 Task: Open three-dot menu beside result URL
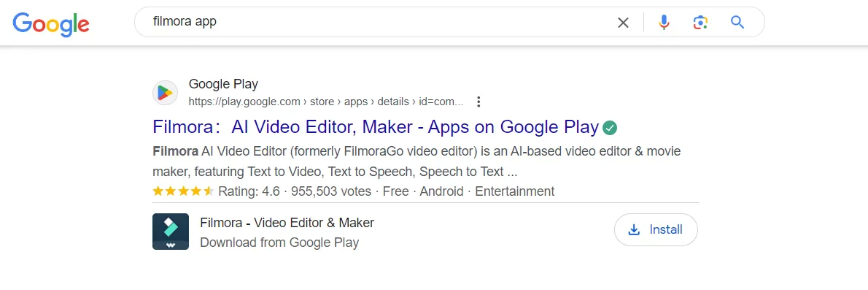(478, 102)
